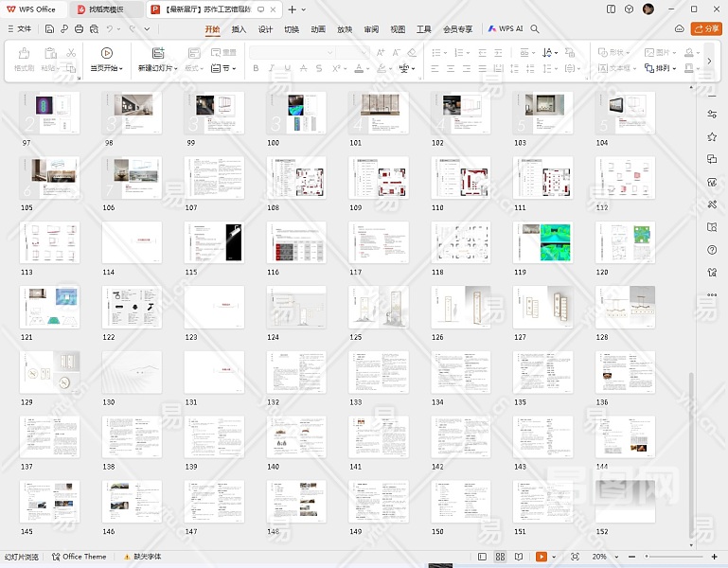This screenshot has height=568, width=728.
Task: Open the settings sliders icon in sidebar
Action: tap(712, 114)
